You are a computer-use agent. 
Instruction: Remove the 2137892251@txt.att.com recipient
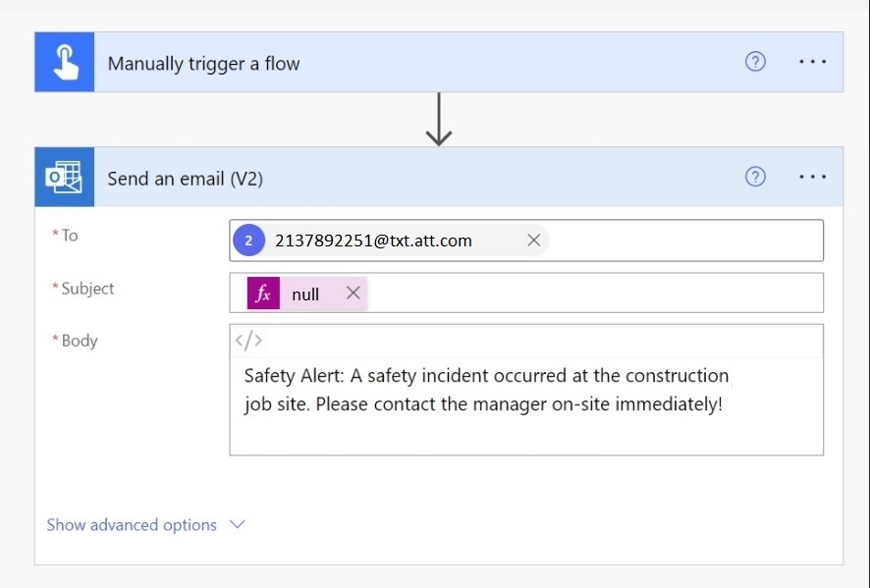click(534, 241)
